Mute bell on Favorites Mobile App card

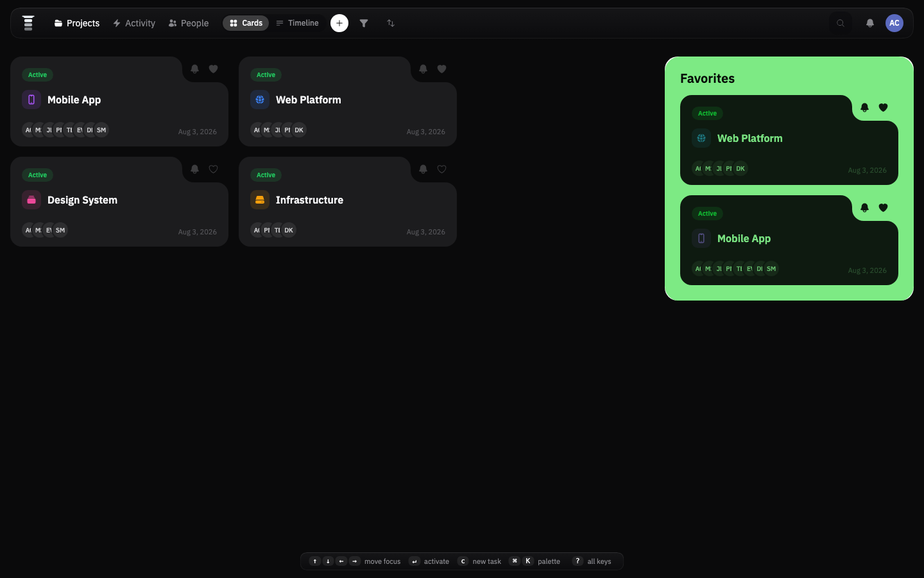pyautogui.click(x=864, y=207)
